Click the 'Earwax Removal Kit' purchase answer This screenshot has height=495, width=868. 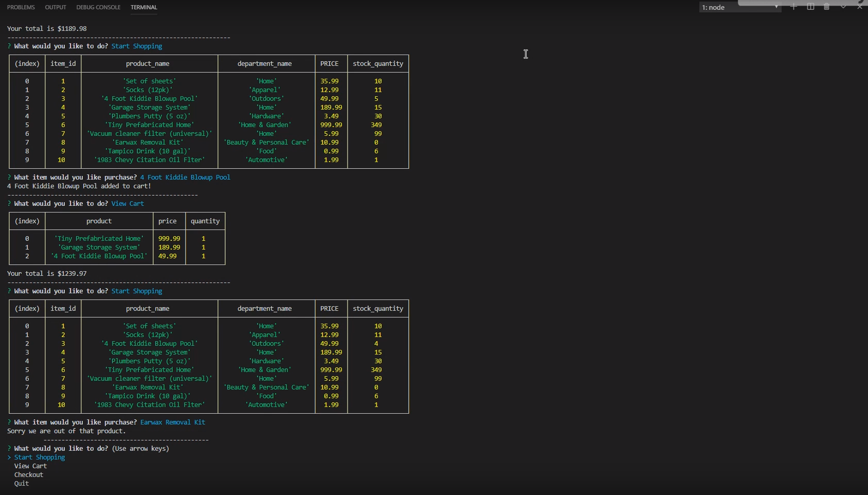(x=173, y=422)
